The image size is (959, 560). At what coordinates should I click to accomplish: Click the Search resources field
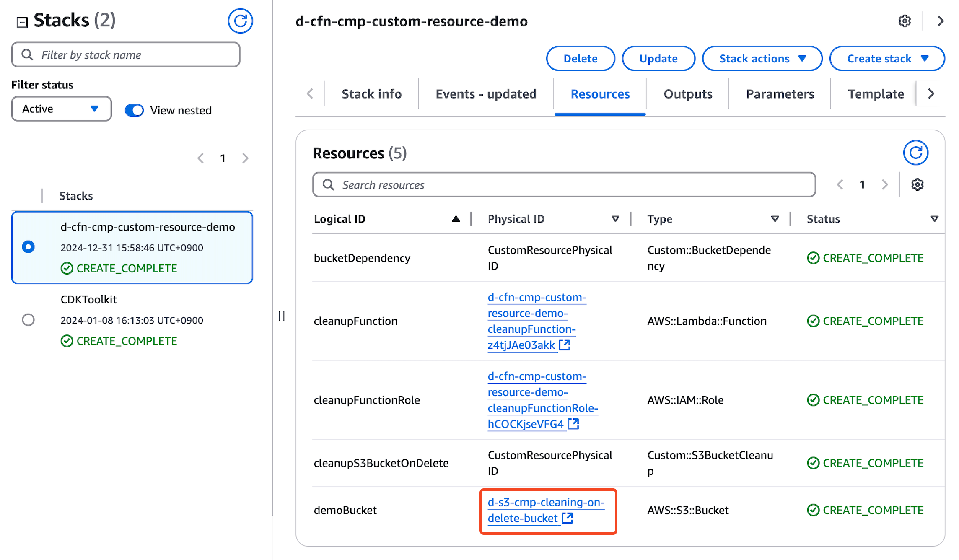pos(564,185)
